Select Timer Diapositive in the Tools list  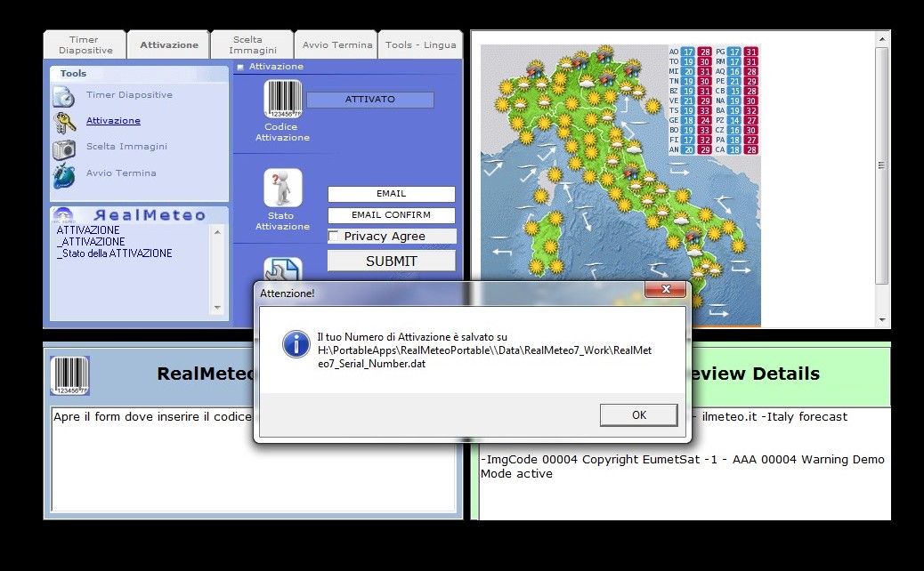[x=129, y=95]
